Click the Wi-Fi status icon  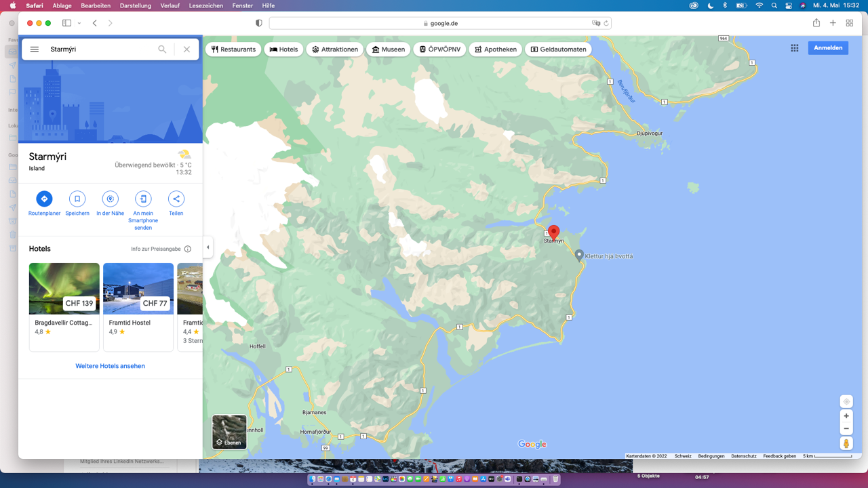tap(759, 5)
